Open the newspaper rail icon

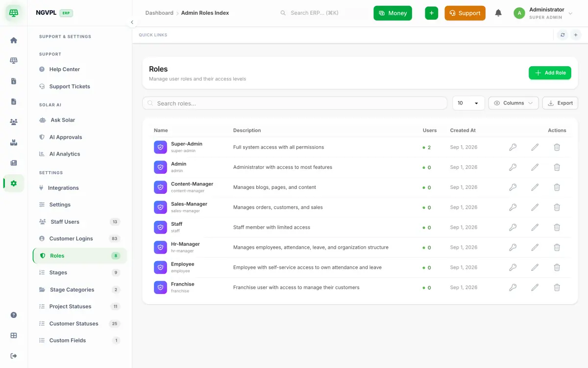pyautogui.click(x=14, y=163)
